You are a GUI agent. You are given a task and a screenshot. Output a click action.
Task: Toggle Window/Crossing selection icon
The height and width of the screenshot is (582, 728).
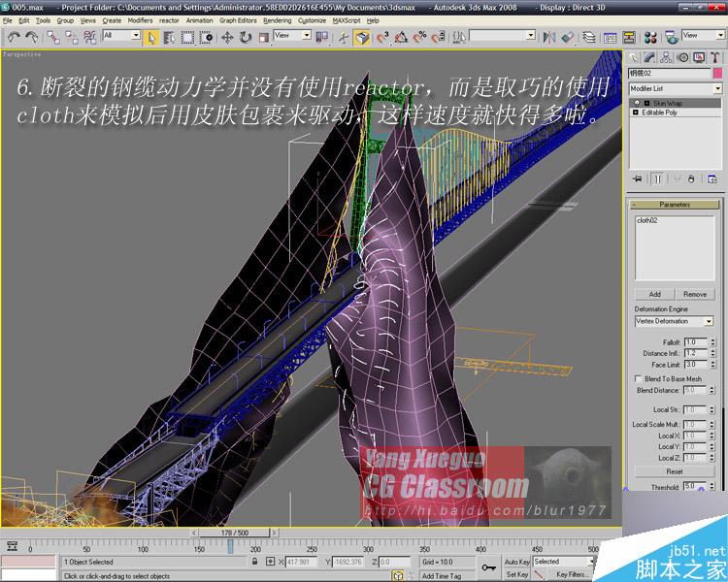[206, 38]
